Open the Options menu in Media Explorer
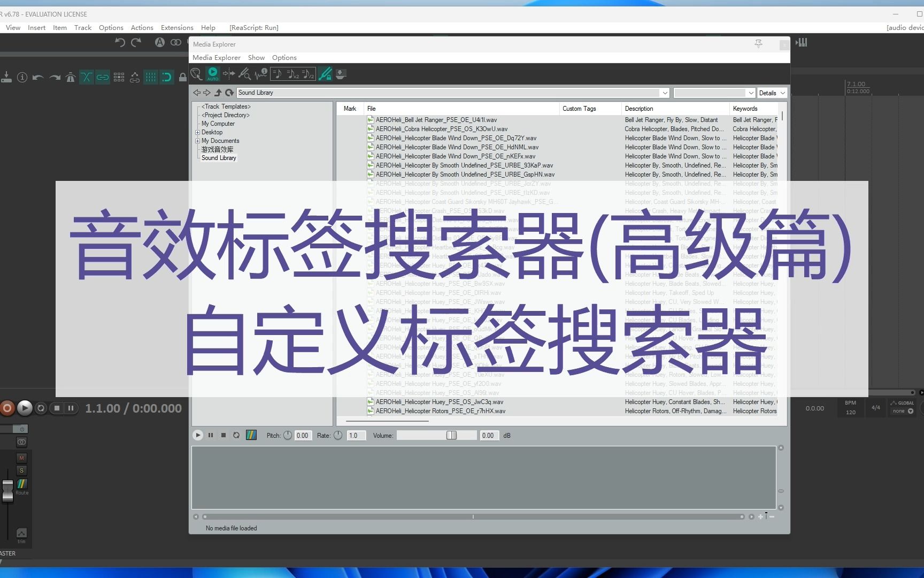 click(284, 57)
